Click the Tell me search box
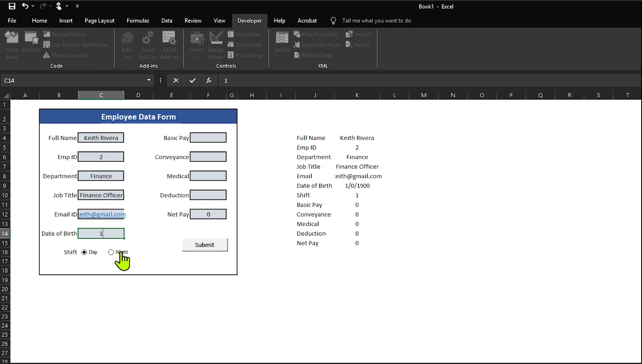 pos(376,21)
